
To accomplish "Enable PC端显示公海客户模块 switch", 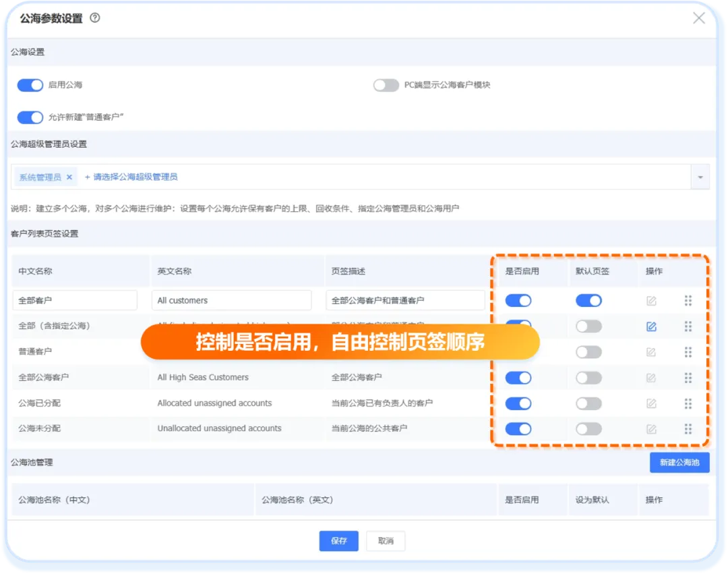I will click(386, 85).
